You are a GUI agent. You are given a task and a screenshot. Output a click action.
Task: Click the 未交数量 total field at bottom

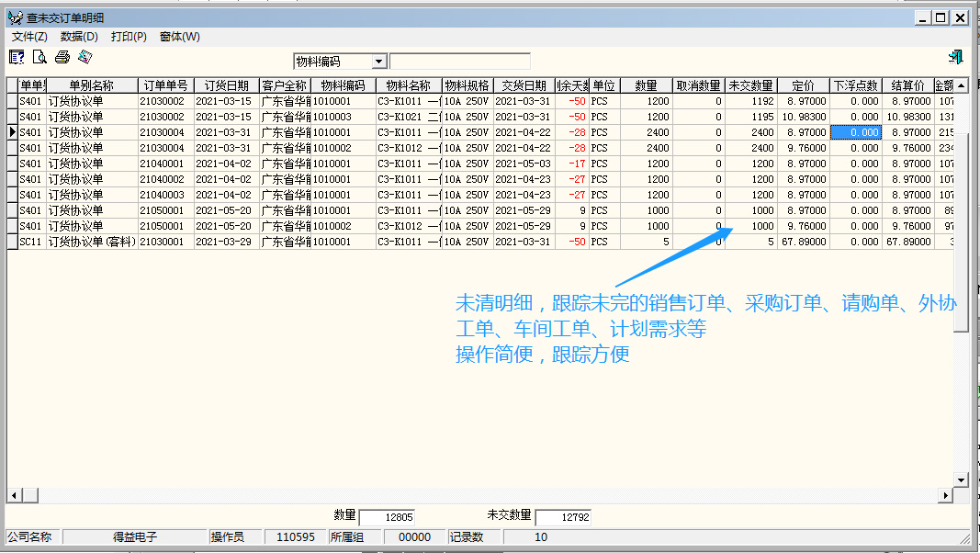[563, 517]
